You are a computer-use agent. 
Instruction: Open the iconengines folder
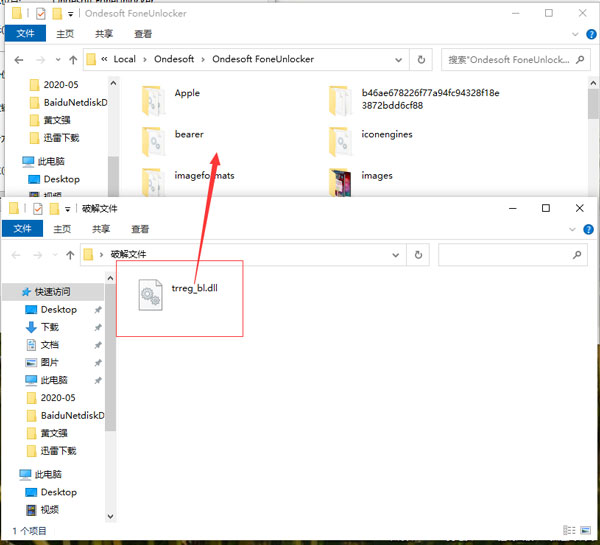point(370,141)
